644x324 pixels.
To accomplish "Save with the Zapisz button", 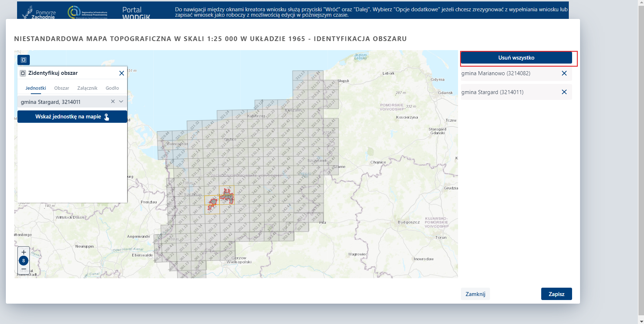I will 556,294.
